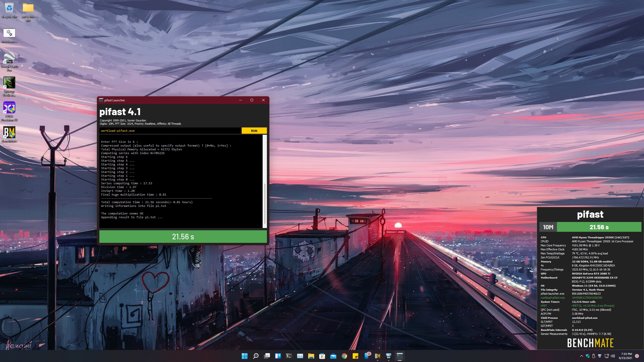Screen dimensions: 644x362
Task: Click pifast Launcher title bar icon
Action: [101, 100]
